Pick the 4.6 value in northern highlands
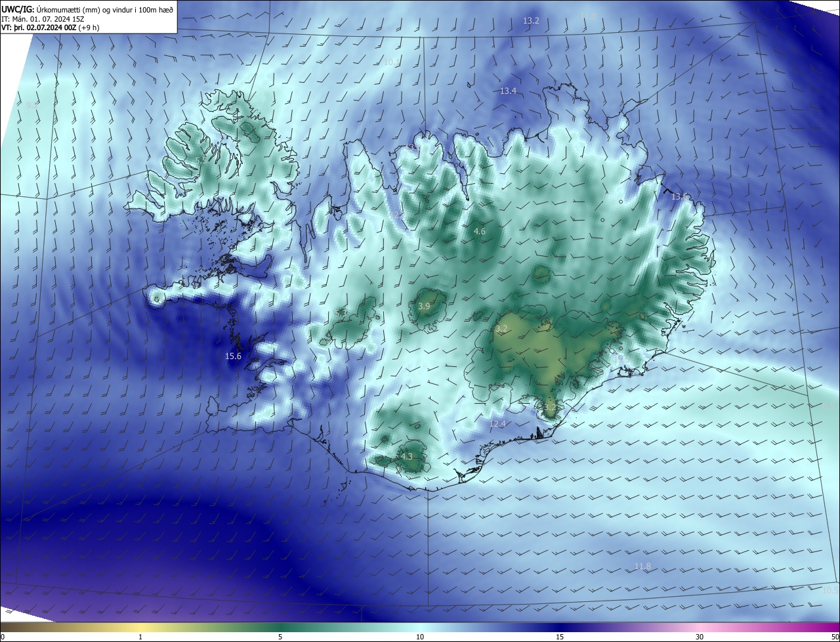 (x=480, y=231)
